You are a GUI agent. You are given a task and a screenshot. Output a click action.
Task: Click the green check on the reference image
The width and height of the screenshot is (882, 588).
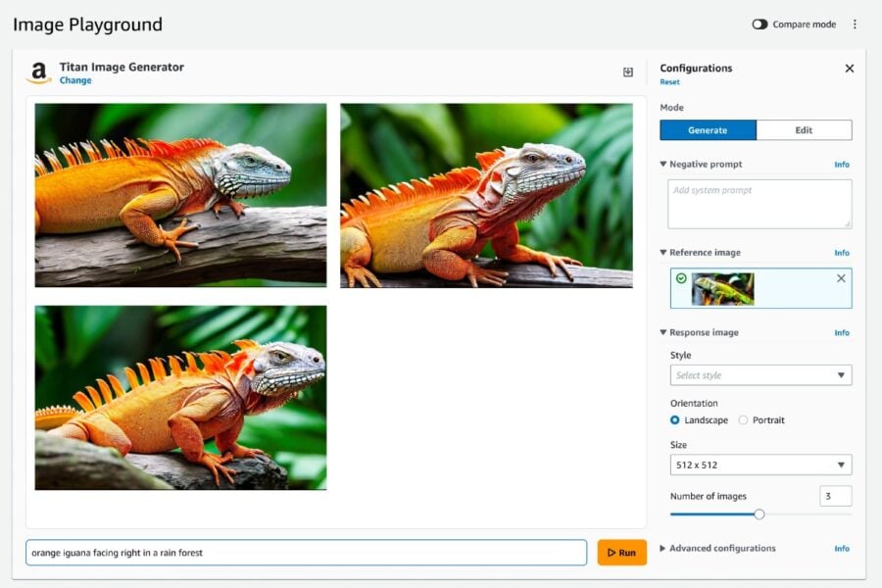pyautogui.click(x=681, y=278)
